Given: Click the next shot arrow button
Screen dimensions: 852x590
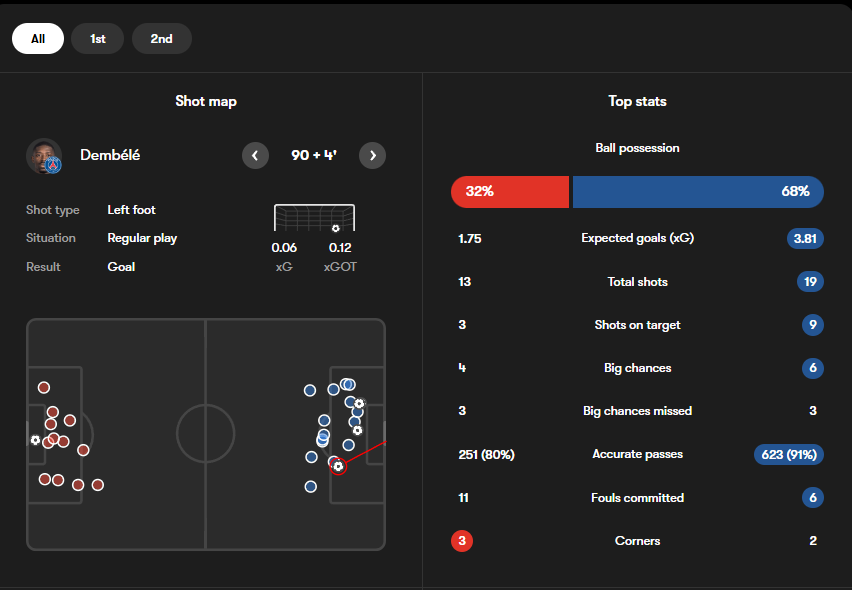Looking at the screenshot, I should (x=372, y=155).
